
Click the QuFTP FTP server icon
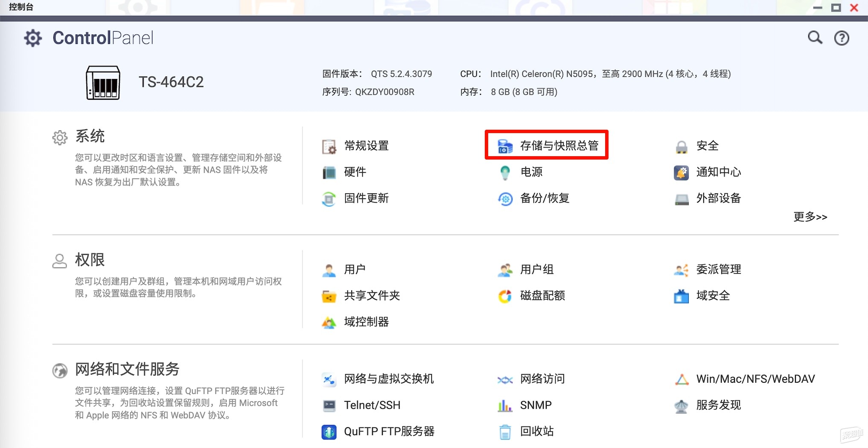tap(329, 432)
